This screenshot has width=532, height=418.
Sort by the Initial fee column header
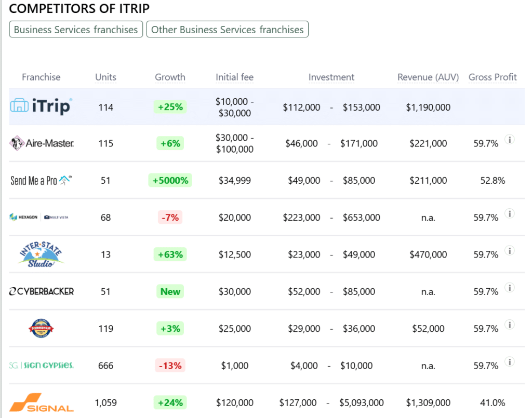click(234, 77)
